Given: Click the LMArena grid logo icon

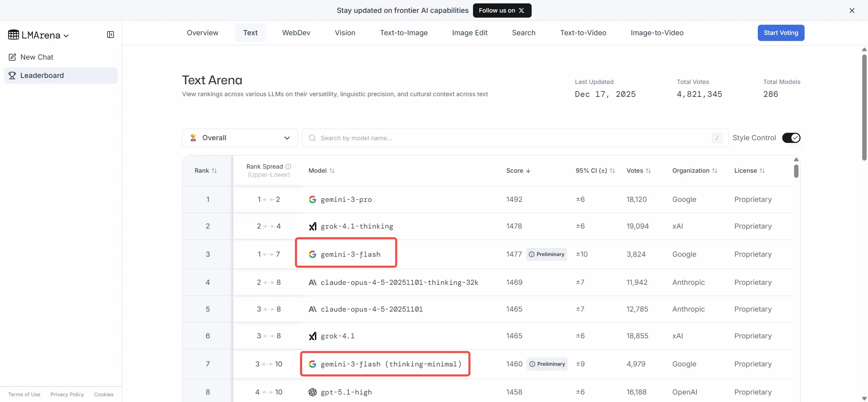Looking at the screenshot, I should click(x=14, y=35).
